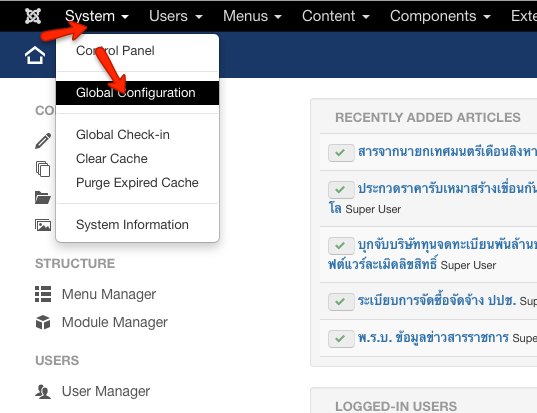The width and height of the screenshot is (537, 413).
Task: Choose Clear Cache in the System menu
Action: pos(112,159)
